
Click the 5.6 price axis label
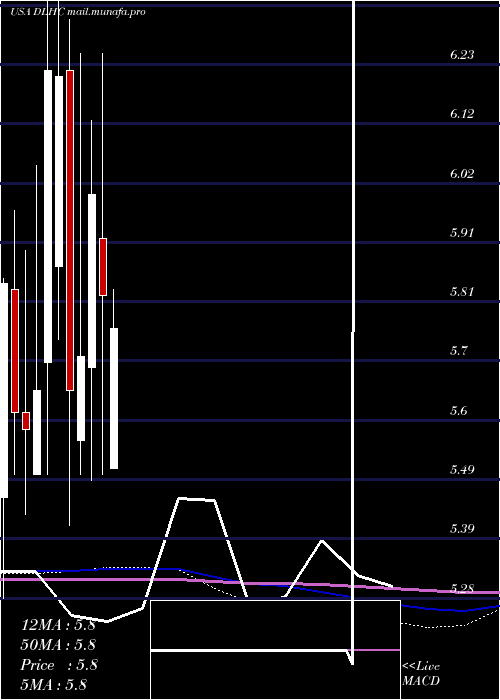coord(458,410)
